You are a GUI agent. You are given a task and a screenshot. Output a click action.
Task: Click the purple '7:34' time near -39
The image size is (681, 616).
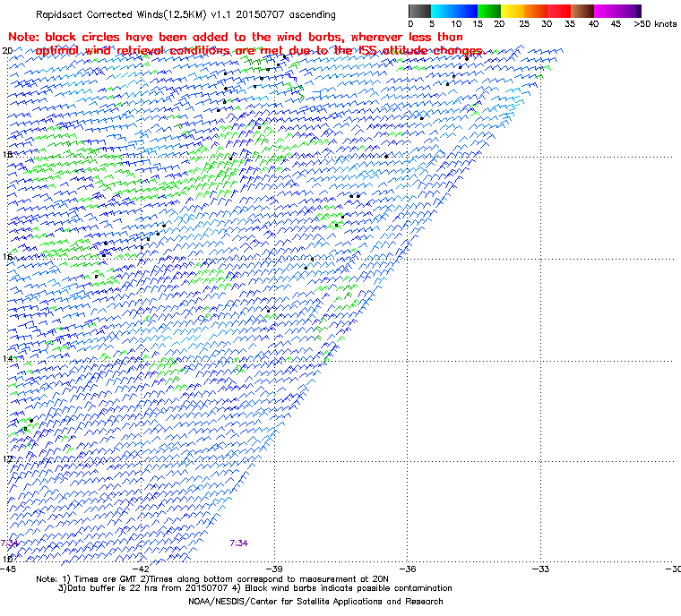(239, 543)
